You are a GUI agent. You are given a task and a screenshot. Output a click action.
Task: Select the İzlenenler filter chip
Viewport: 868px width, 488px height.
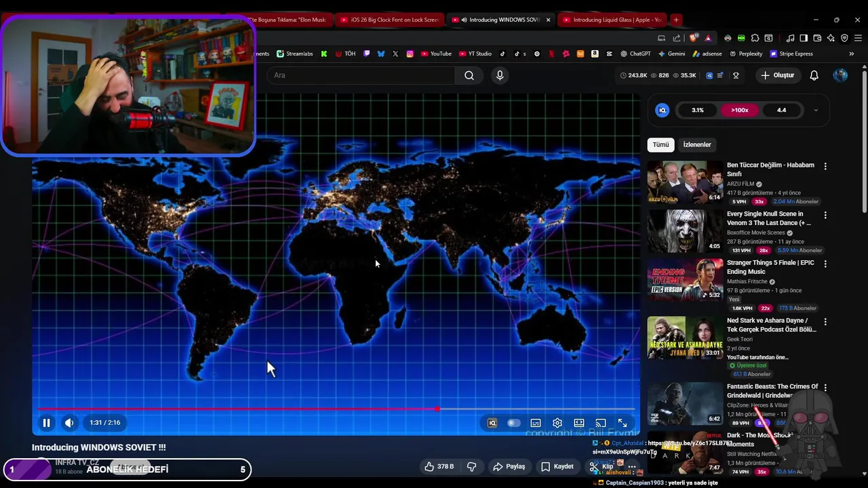696,144
